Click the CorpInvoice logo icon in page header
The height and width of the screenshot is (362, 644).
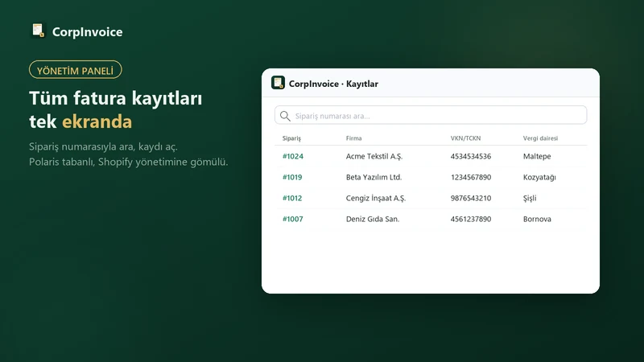[x=38, y=31]
